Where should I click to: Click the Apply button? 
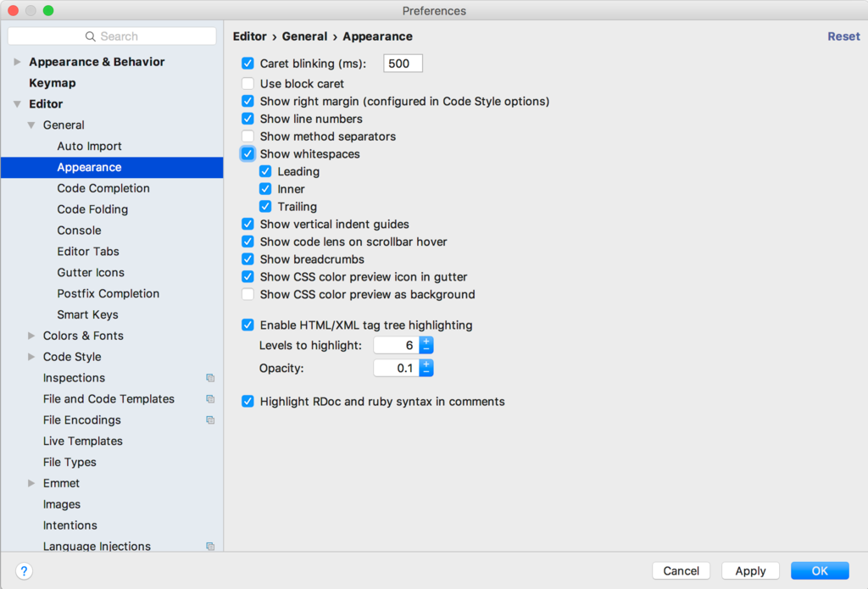750,570
